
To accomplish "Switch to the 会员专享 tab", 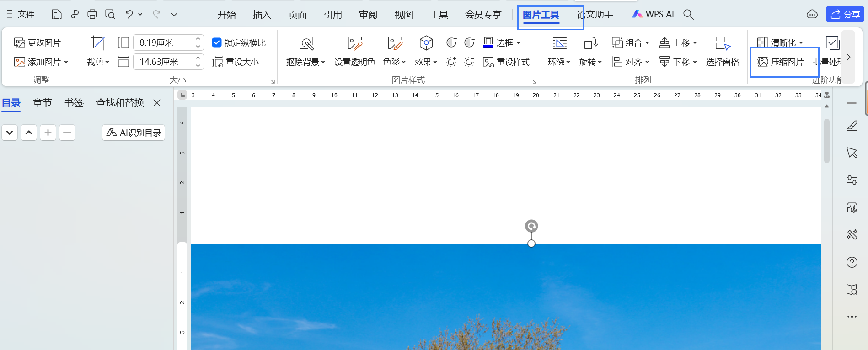I will click(483, 15).
